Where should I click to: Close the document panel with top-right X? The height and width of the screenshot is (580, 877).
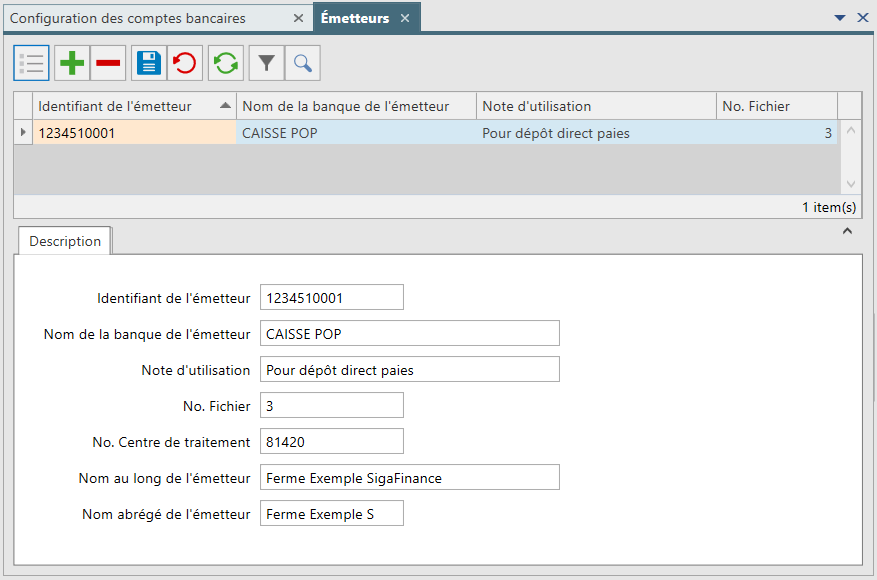(863, 18)
